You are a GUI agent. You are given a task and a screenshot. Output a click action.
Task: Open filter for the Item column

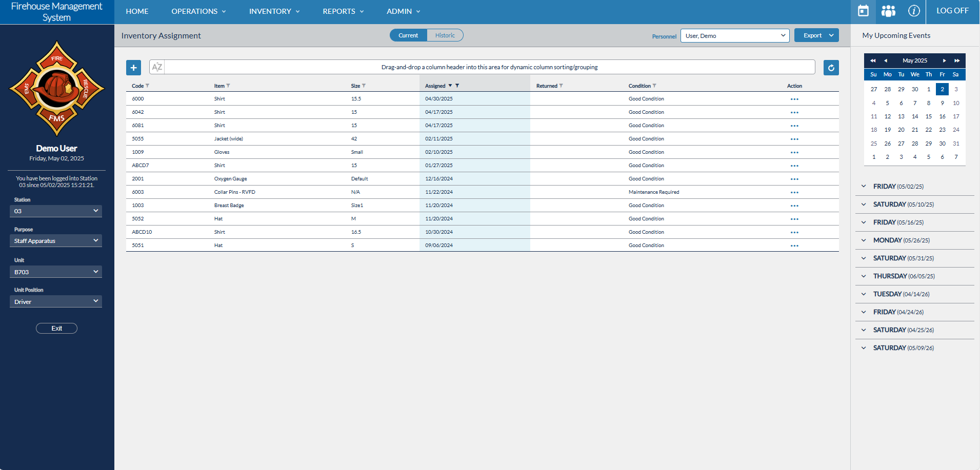228,86
